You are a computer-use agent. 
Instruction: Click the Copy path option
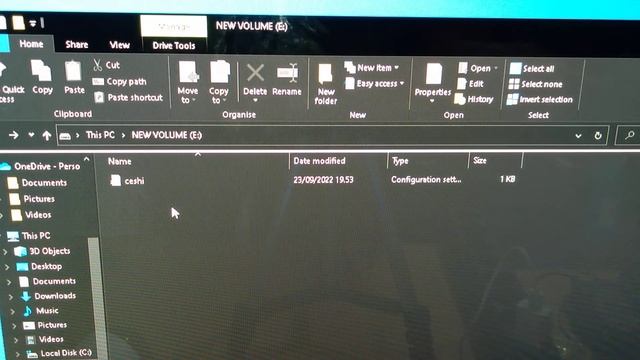click(x=119, y=82)
